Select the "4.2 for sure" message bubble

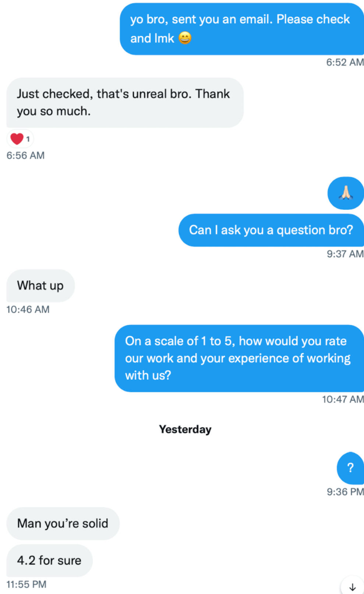(49, 560)
